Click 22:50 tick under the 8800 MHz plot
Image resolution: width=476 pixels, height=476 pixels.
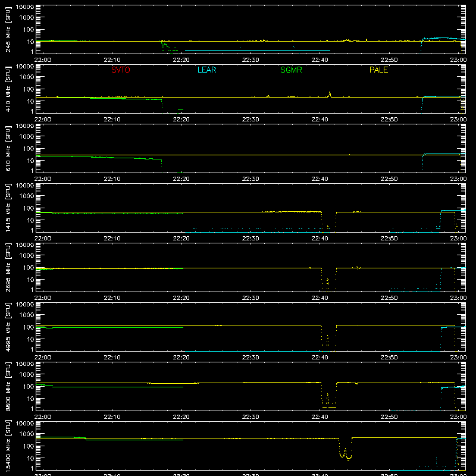click(x=389, y=417)
